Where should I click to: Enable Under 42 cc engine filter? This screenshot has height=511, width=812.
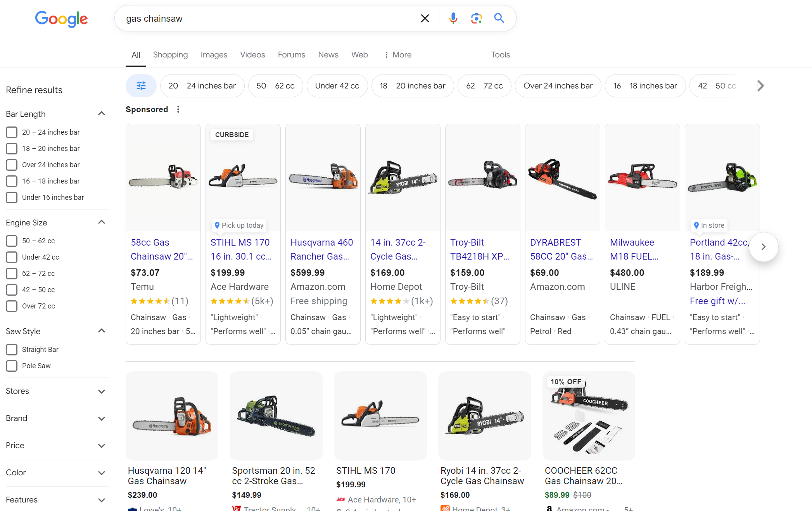click(x=12, y=257)
